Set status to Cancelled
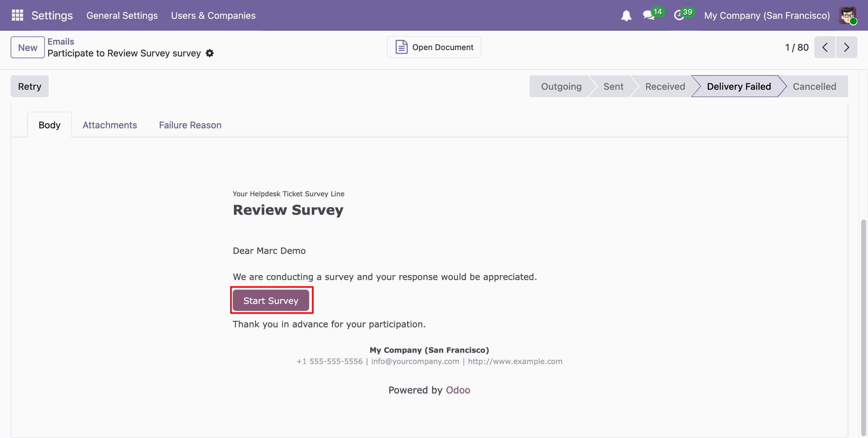This screenshot has height=438, width=868. pos(814,86)
